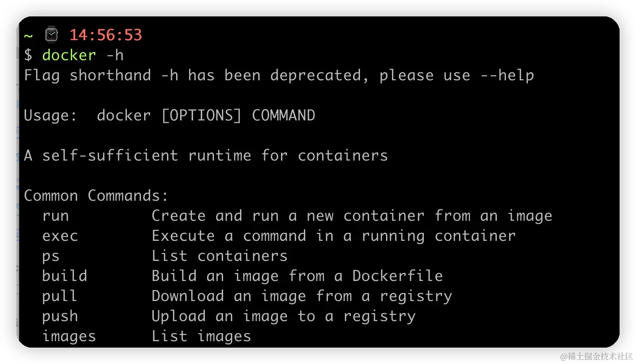Click the pull command name
Viewport: 636px width, 364px height.
(60, 296)
